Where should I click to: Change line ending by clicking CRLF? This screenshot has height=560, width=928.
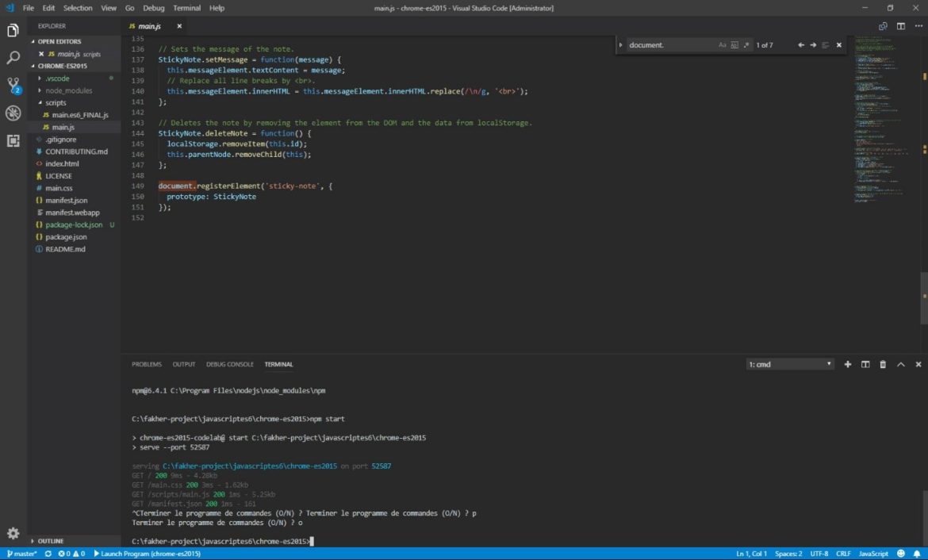pos(843,554)
